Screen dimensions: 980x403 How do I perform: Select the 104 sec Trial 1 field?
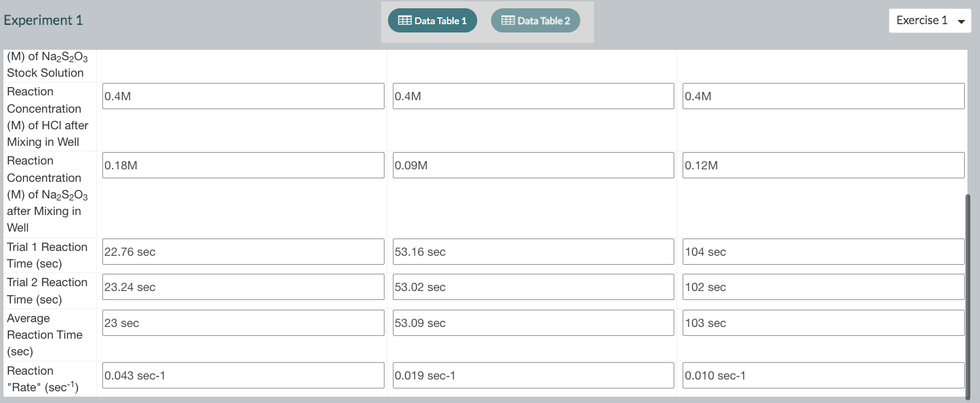pyautogui.click(x=822, y=252)
